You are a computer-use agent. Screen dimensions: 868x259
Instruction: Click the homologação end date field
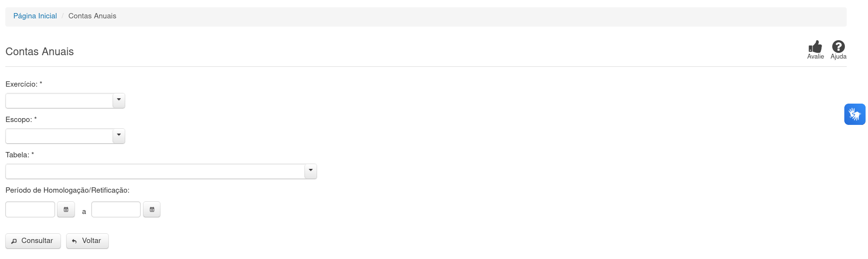pos(116,210)
